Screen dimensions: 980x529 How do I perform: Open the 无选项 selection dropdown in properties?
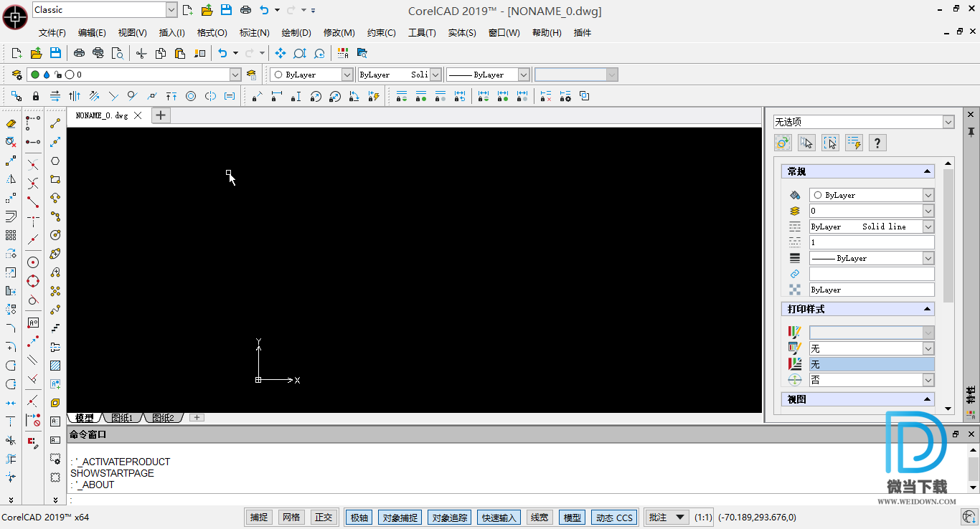coord(948,123)
